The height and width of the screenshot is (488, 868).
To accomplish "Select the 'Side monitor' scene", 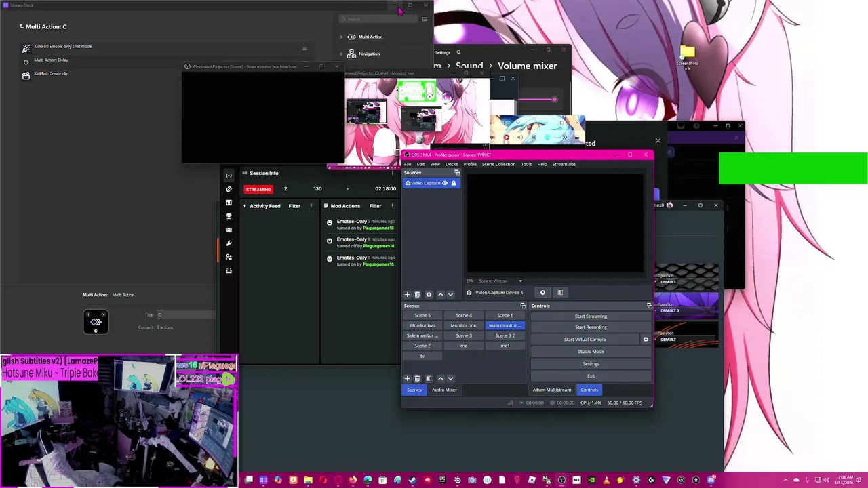I will click(x=422, y=335).
